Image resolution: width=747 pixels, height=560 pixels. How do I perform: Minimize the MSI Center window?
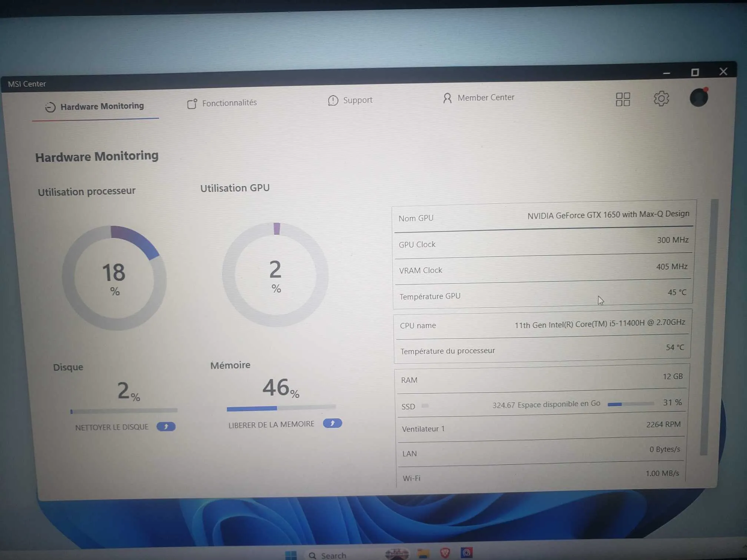(x=667, y=73)
